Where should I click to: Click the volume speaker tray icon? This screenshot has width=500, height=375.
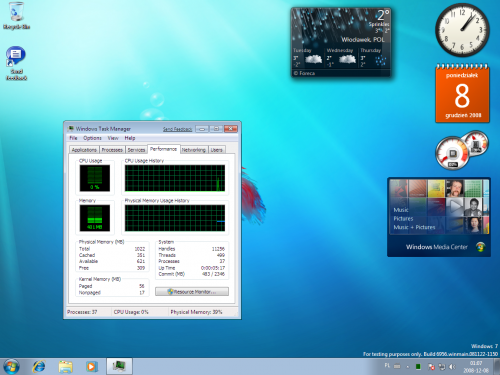tap(452, 367)
